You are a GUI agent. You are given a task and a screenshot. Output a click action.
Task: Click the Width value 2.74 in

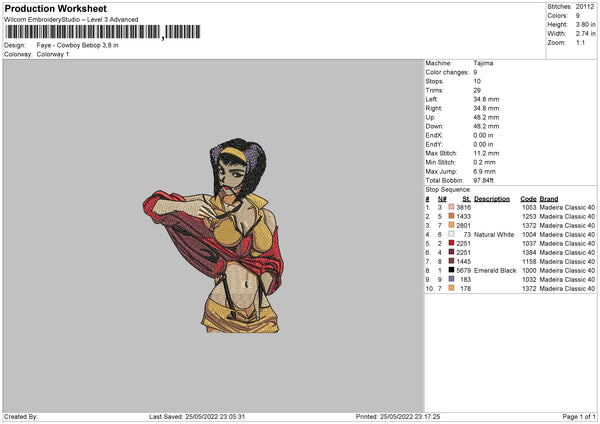point(585,34)
